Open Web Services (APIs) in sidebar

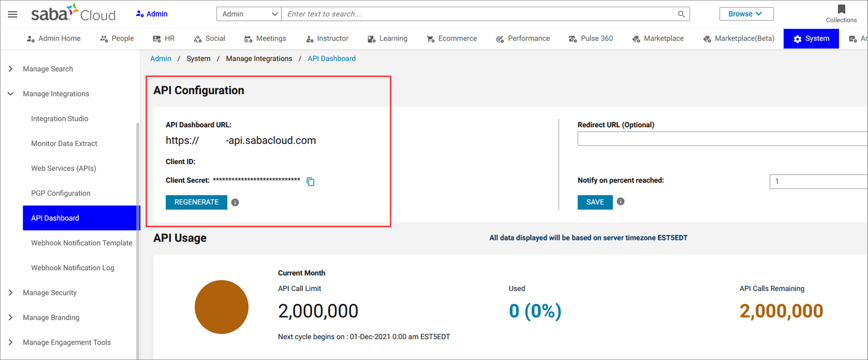[x=64, y=168]
